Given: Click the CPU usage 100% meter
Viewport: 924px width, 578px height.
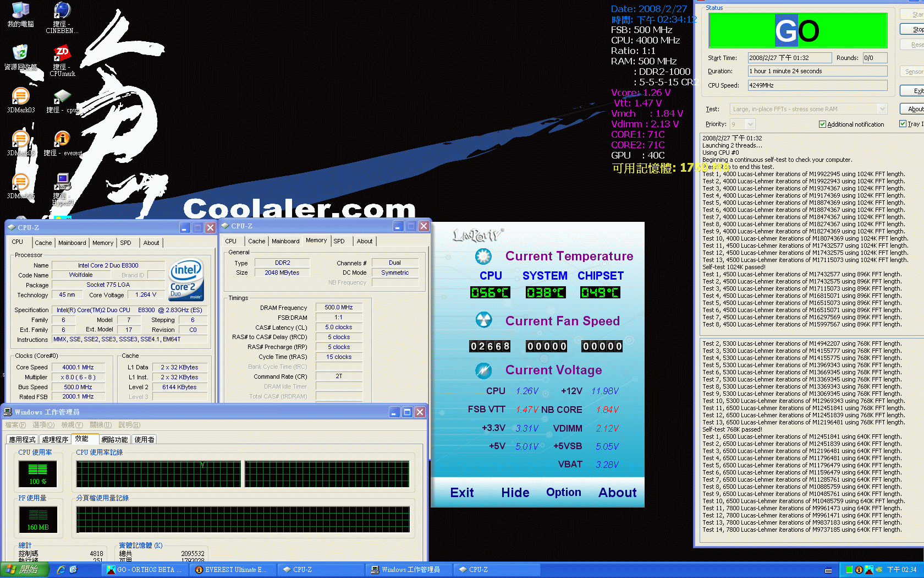Looking at the screenshot, I should pos(38,473).
